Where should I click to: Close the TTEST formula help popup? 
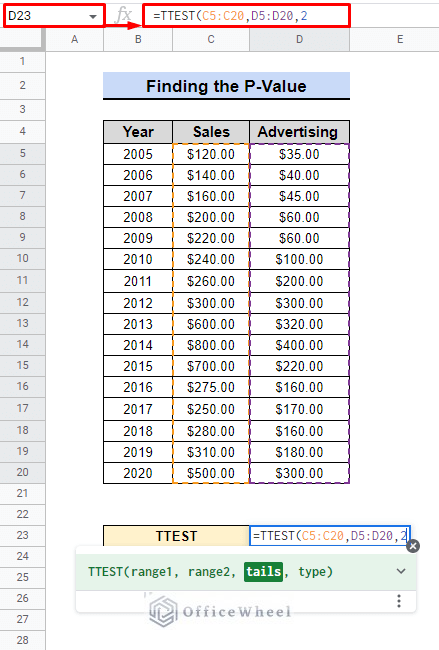(x=412, y=546)
